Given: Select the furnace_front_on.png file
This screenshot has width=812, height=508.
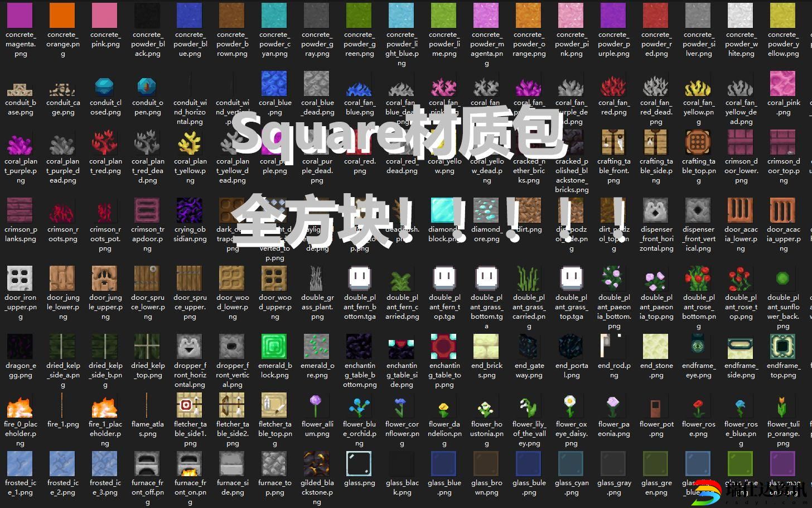Looking at the screenshot, I should pyautogui.click(x=190, y=464).
